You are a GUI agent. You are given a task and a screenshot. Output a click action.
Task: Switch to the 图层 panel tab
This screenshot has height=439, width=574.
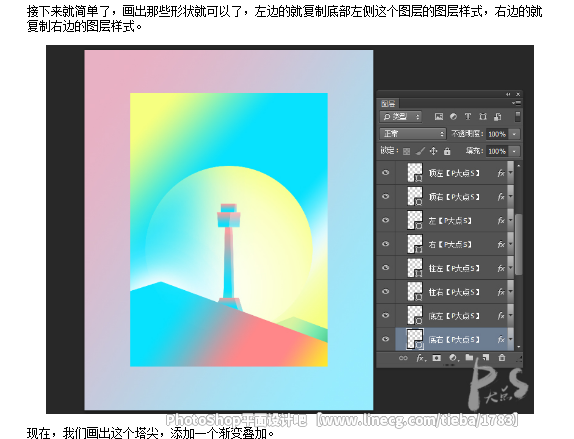point(388,104)
